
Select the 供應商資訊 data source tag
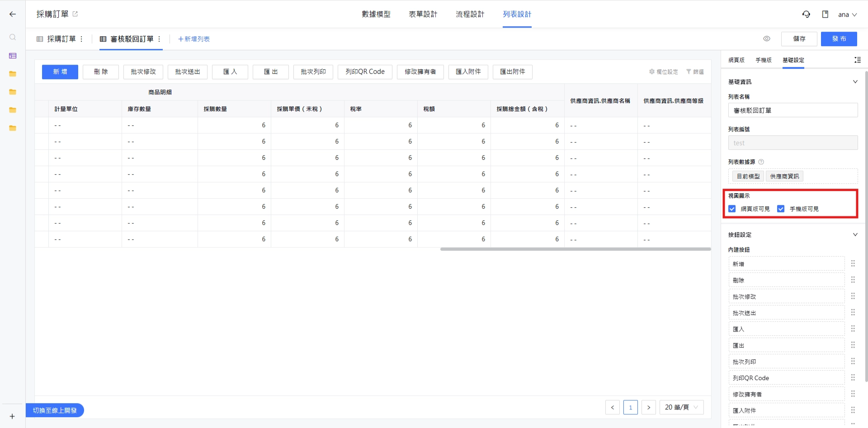(x=784, y=176)
